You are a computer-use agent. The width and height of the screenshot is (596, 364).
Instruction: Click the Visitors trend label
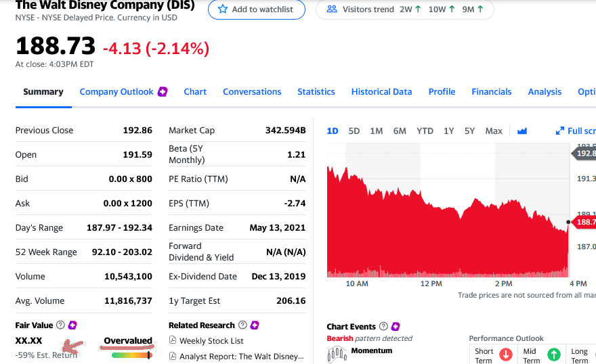coord(368,9)
